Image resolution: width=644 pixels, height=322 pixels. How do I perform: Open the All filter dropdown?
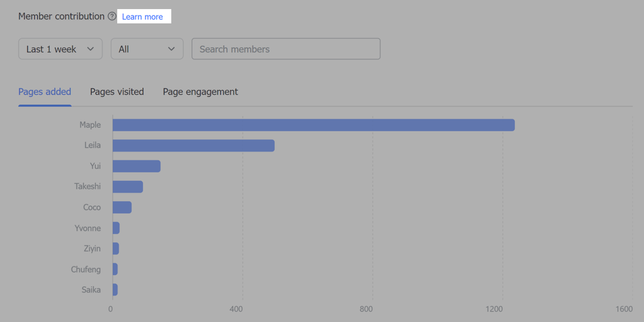[147, 49]
